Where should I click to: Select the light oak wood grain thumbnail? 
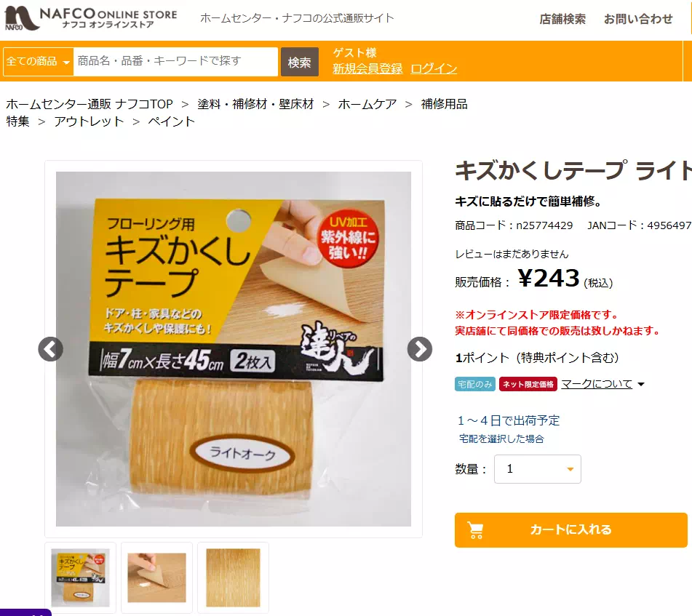coord(233,577)
